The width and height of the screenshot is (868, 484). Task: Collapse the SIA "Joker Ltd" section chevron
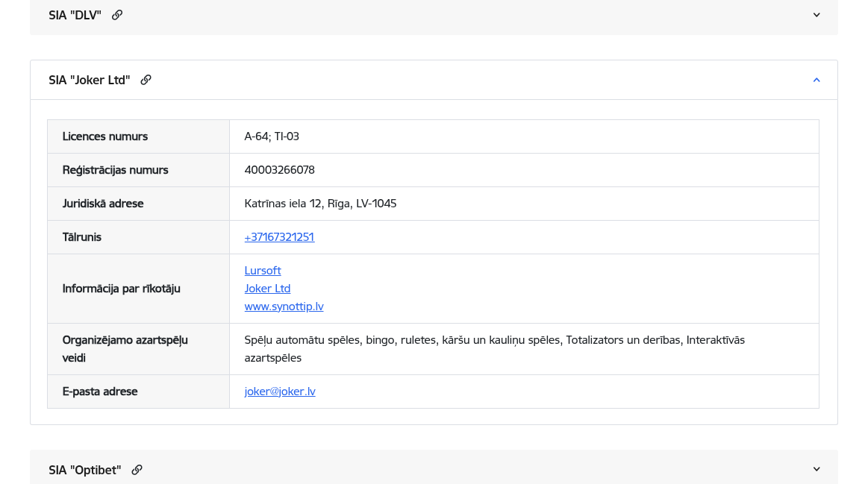pyautogui.click(x=817, y=81)
